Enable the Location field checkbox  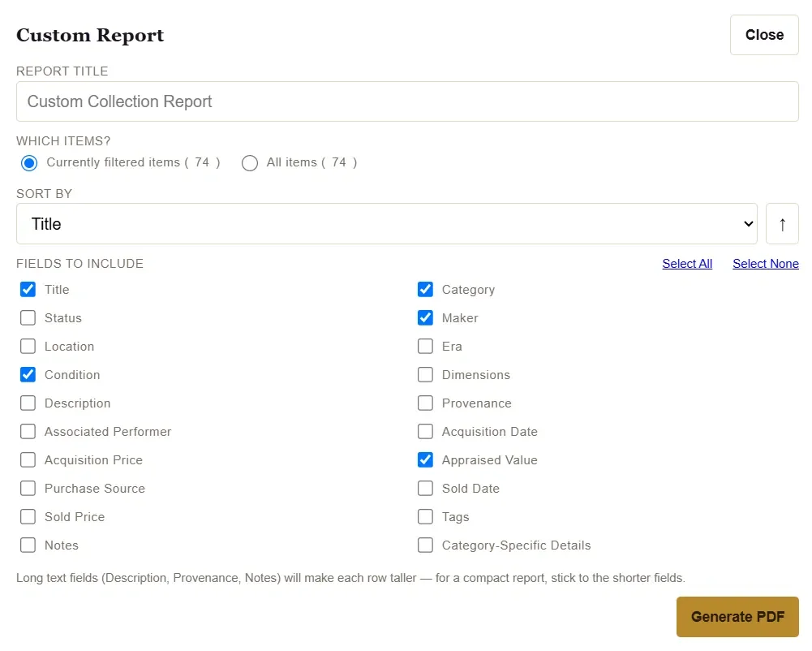point(28,347)
